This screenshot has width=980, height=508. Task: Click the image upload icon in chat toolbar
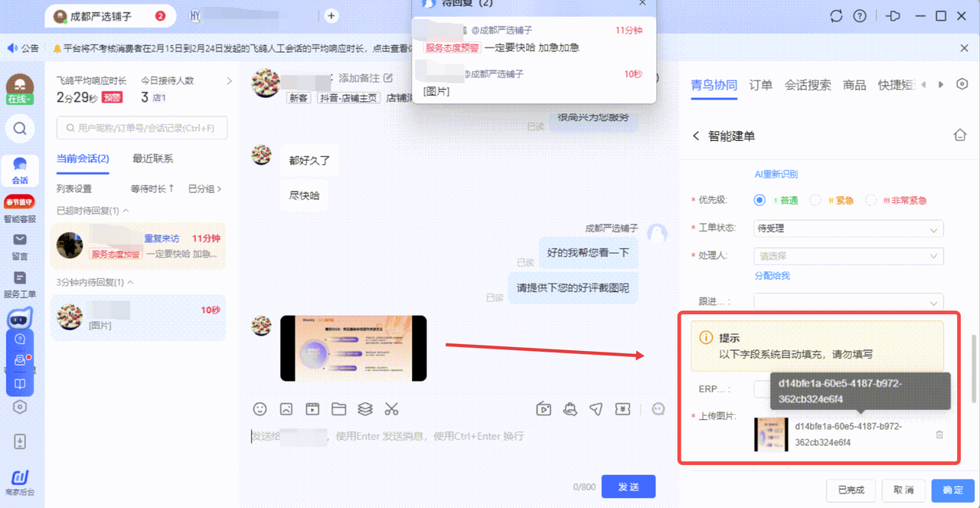286,409
